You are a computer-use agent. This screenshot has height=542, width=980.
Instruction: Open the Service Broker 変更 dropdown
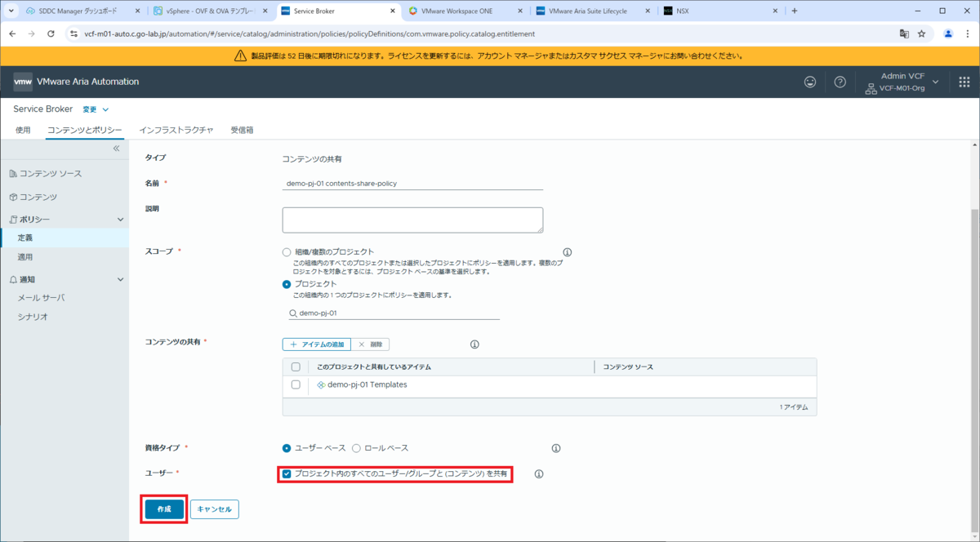point(96,109)
